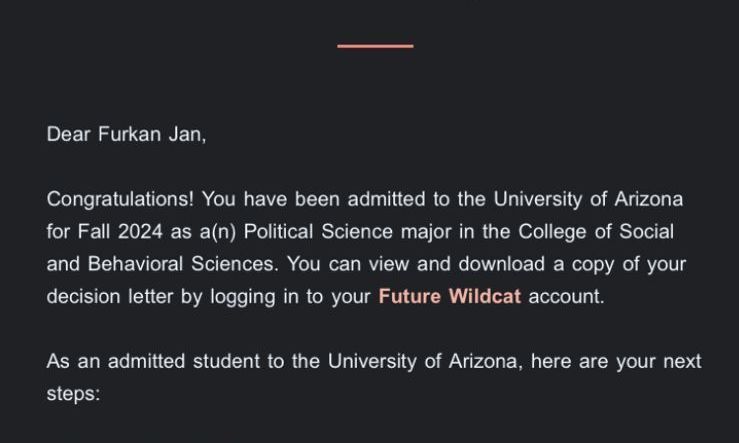Click the "College of Social" text
This screenshot has height=443, width=739.
pos(595,233)
